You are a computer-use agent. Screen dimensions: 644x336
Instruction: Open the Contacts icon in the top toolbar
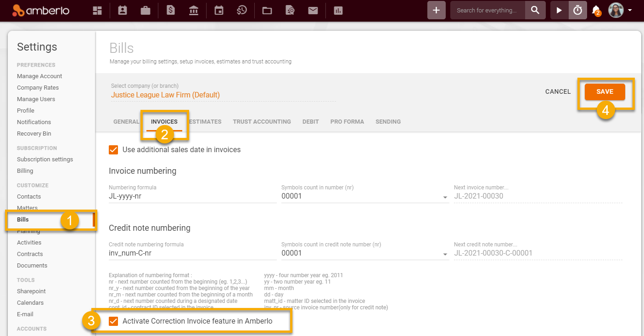pos(122,10)
